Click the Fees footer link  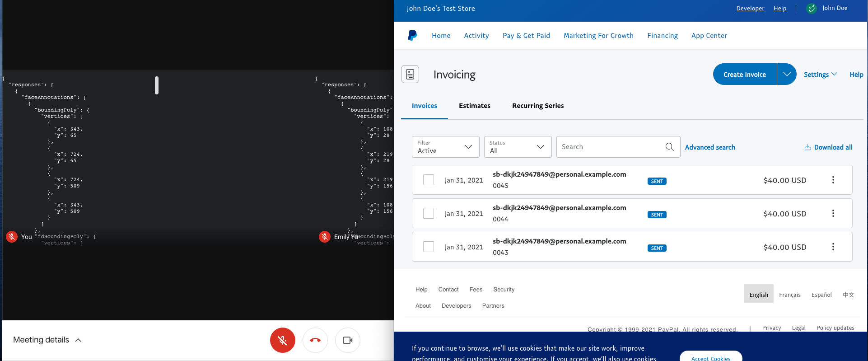(x=476, y=290)
